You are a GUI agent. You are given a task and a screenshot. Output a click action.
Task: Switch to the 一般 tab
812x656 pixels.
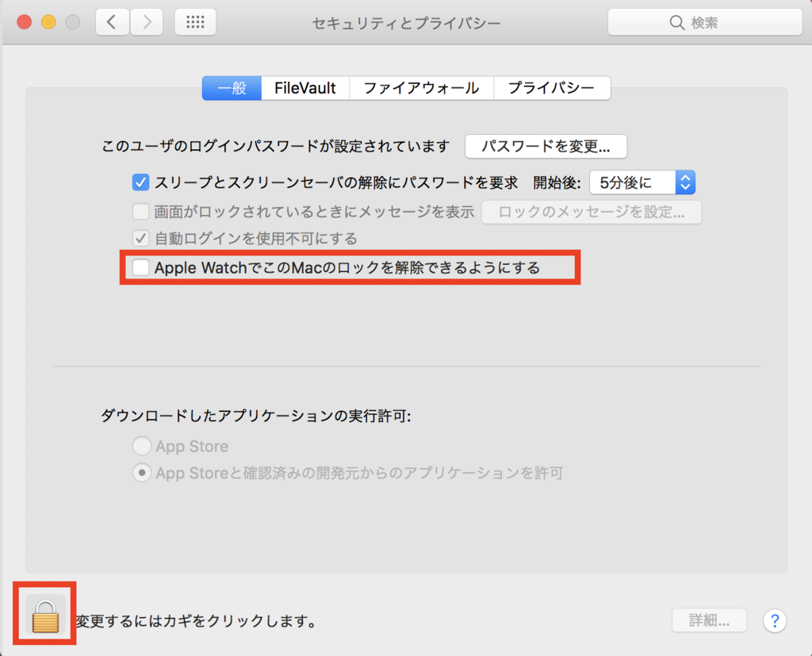click(x=232, y=88)
